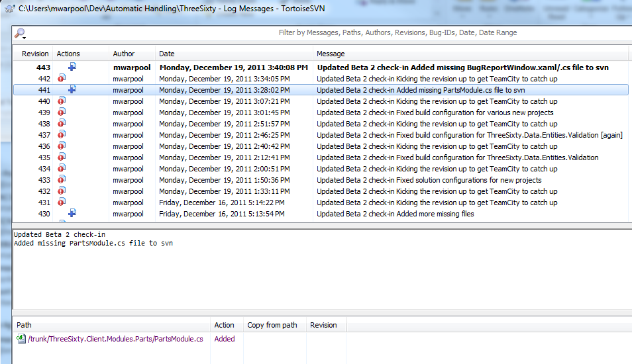Select revision number 443
Viewport: 632px width, 364px height.
pos(44,68)
